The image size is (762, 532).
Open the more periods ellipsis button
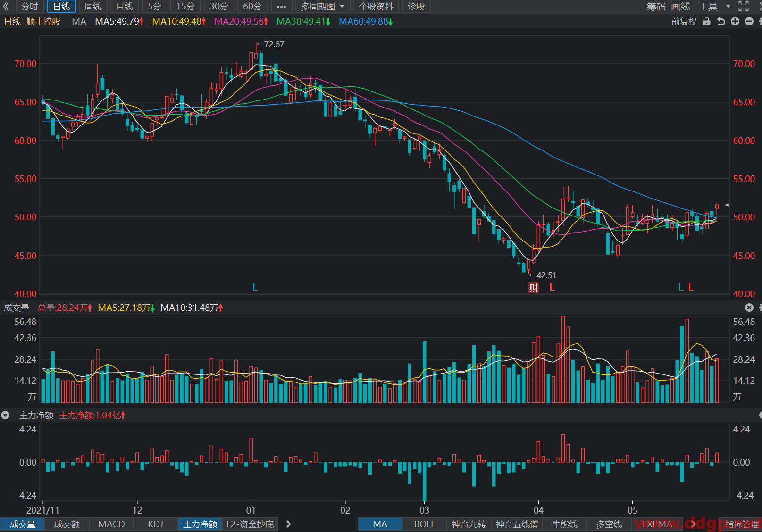coord(281,7)
